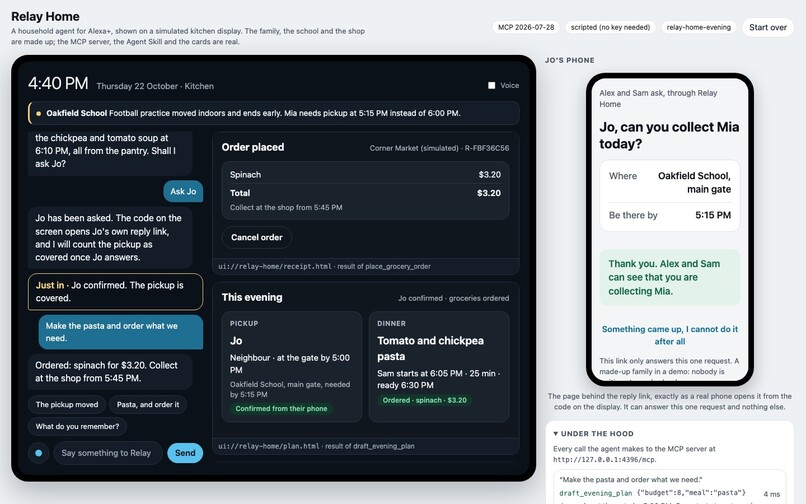806x504 pixels.
Task: Click the yellow alert dot on the banner
Action: (39, 114)
